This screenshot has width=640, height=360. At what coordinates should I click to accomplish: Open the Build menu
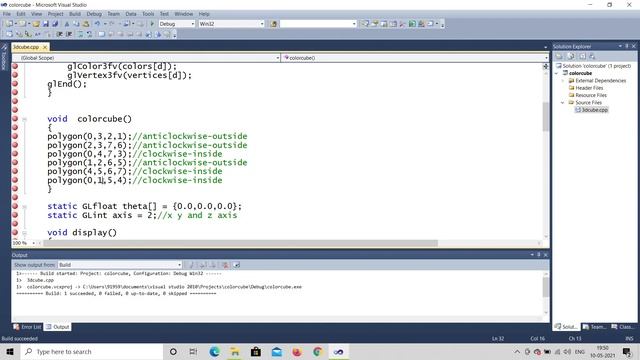point(75,14)
